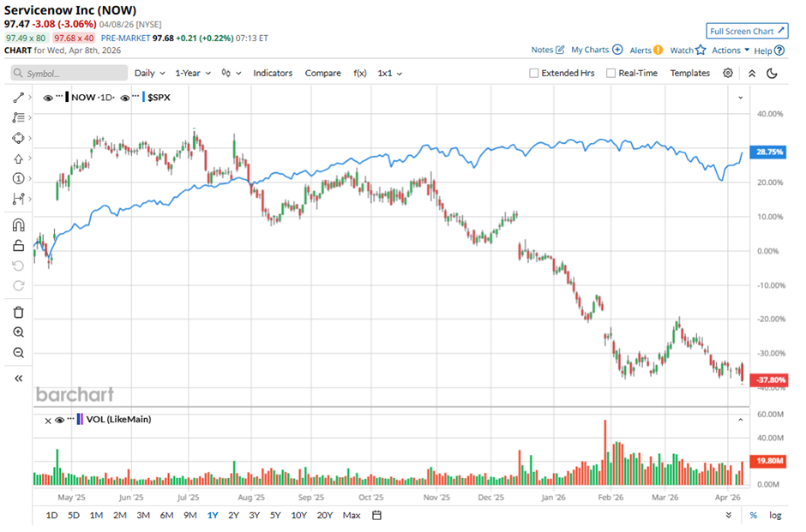
Task: Open the 1-Year period dropdown
Action: coord(193,74)
